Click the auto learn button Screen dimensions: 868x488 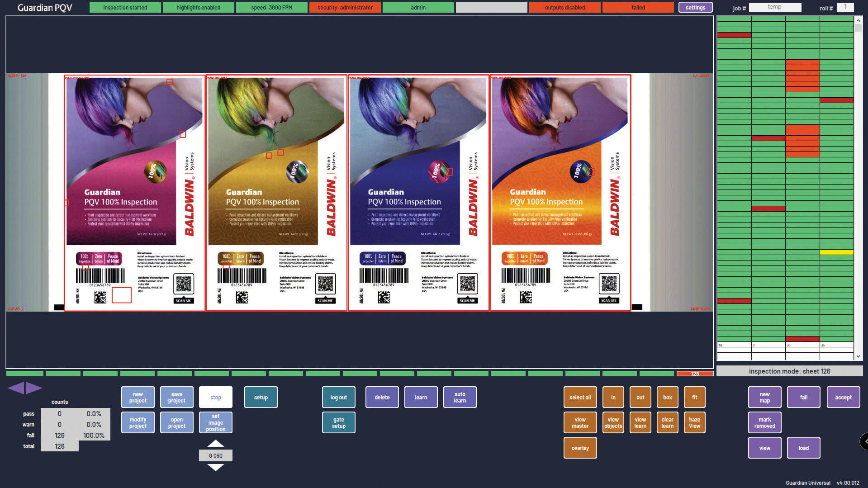click(x=460, y=397)
